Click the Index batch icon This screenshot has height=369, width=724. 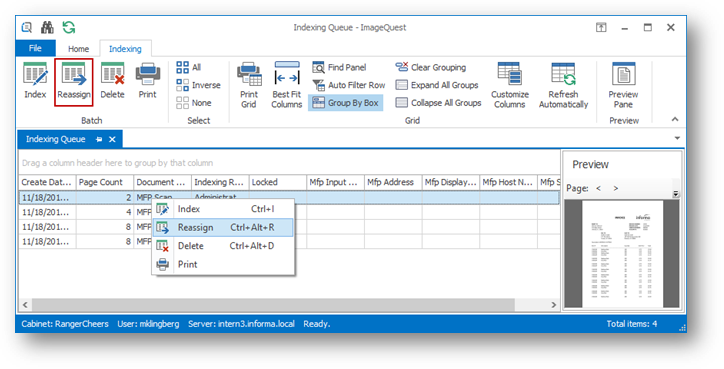pos(35,82)
